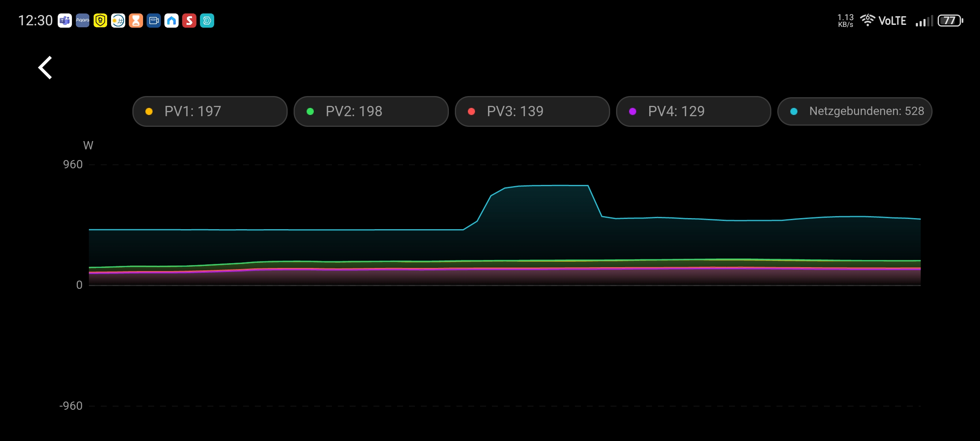Screen dimensions: 980x441
Task: Tap the yellow shield notification icon
Action: coord(100,21)
